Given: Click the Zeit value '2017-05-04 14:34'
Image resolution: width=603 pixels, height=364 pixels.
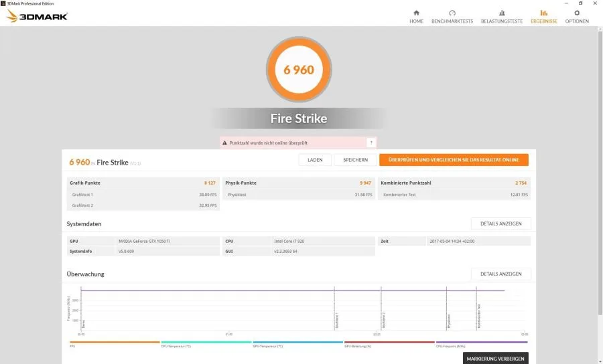Looking at the screenshot, I should coord(452,241).
